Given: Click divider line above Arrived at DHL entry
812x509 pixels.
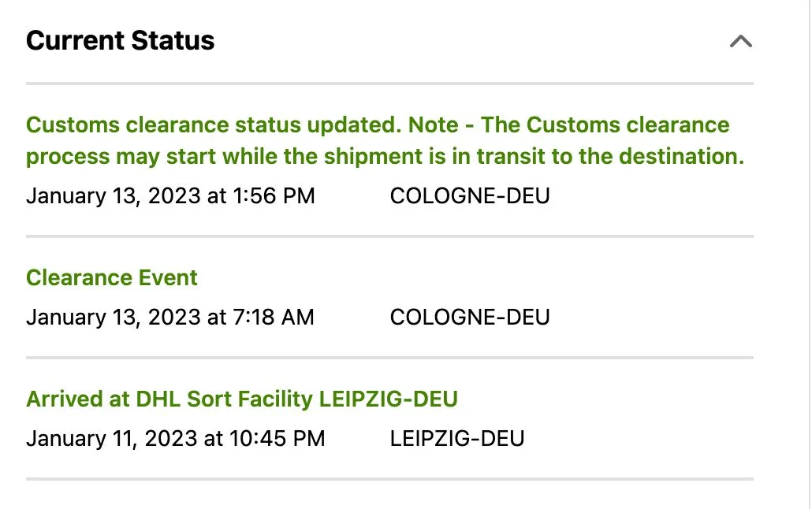Looking at the screenshot, I should click(389, 358).
